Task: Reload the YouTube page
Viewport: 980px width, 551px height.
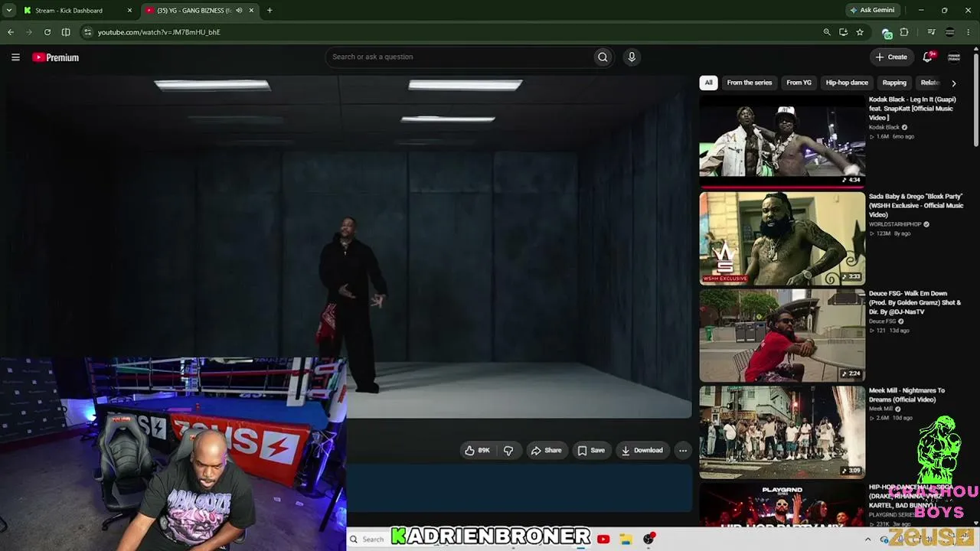Action: [47, 32]
